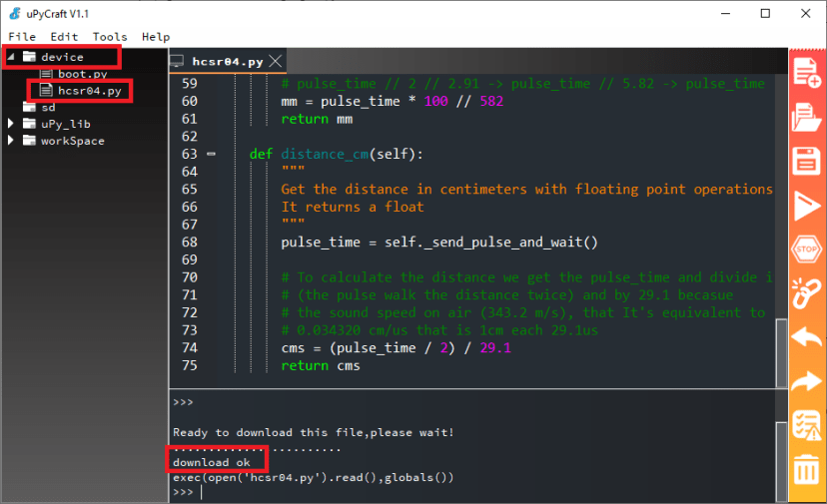Close the hcsr04.py editor tab
This screenshot has width=827, height=504.
pos(277,62)
